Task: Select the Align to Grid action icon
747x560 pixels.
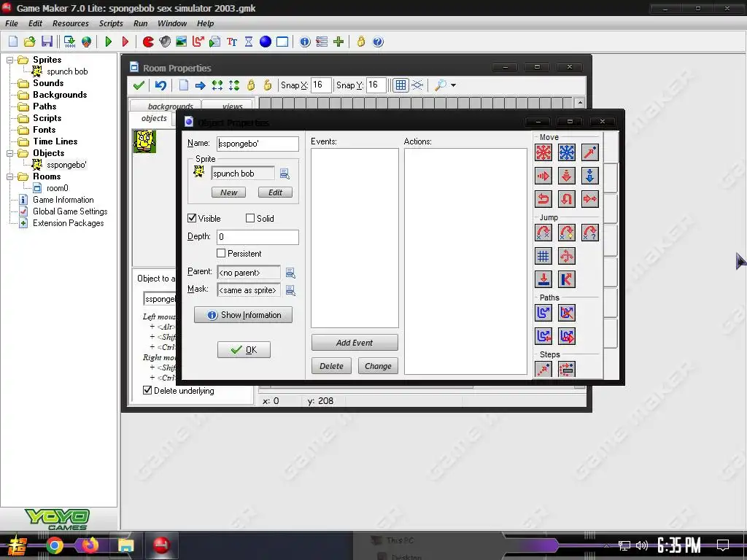Action: point(543,256)
